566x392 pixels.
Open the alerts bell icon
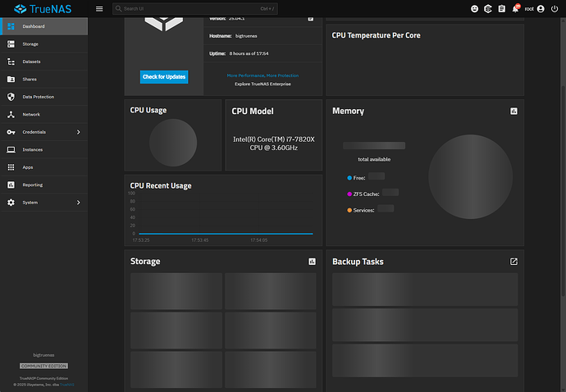coord(515,9)
